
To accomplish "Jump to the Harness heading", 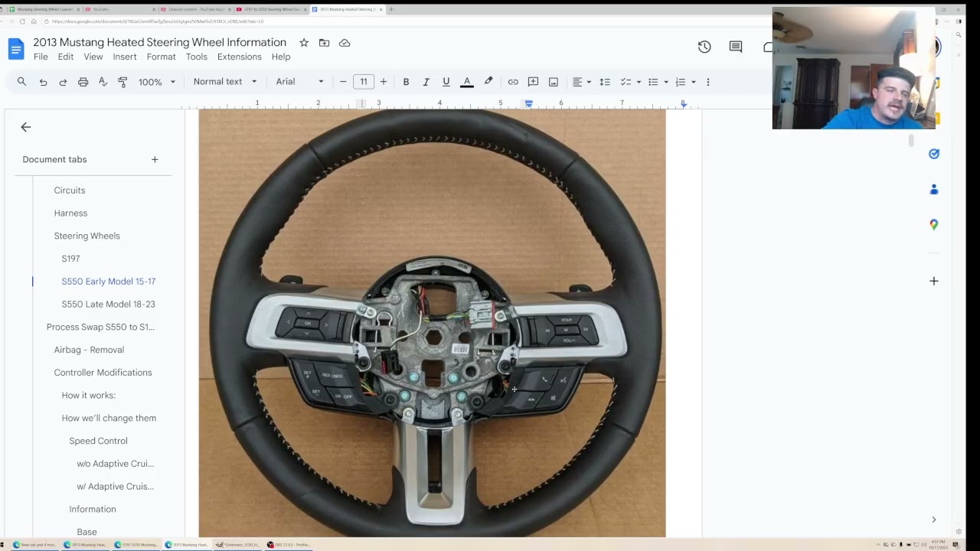I will click(70, 214).
